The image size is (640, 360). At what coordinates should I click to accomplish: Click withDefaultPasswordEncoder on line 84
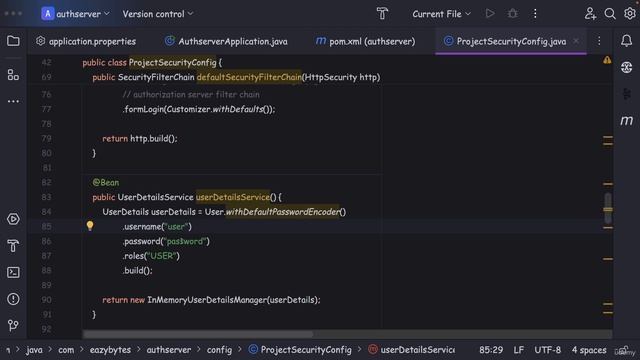(282, 212)
